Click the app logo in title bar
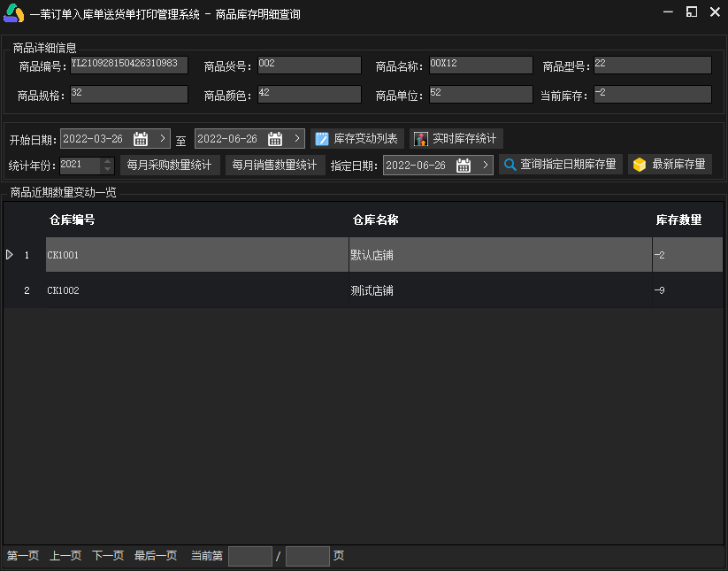The width and height of the screenshot is (728, 571). pyautogui.click(x=13, y=13)
